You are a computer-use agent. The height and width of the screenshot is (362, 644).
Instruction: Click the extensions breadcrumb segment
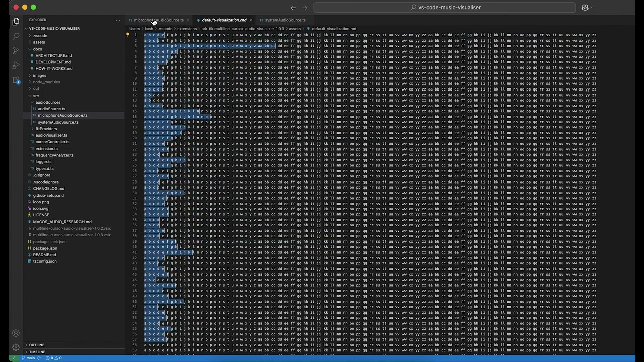pyautogui.click(x=187, y=29)
